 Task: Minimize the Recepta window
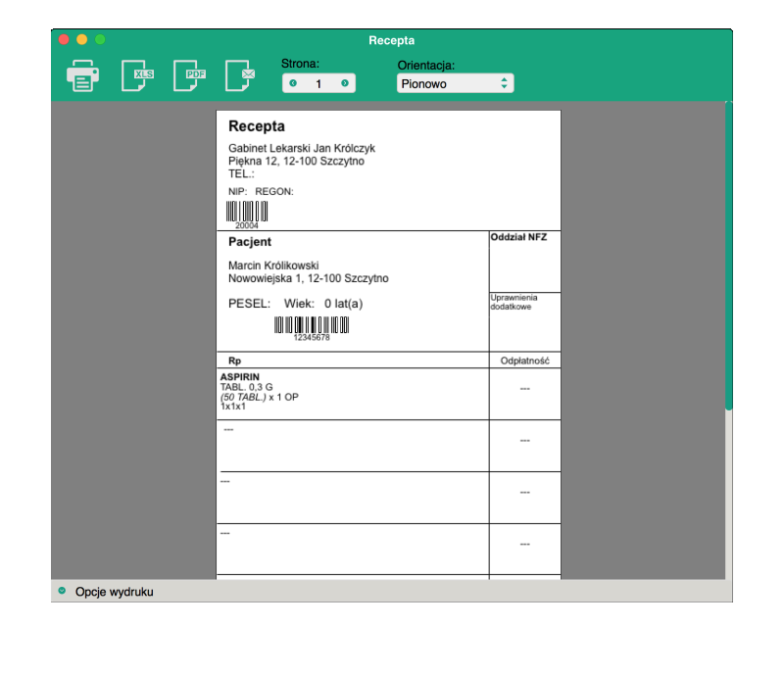[81, 39]
